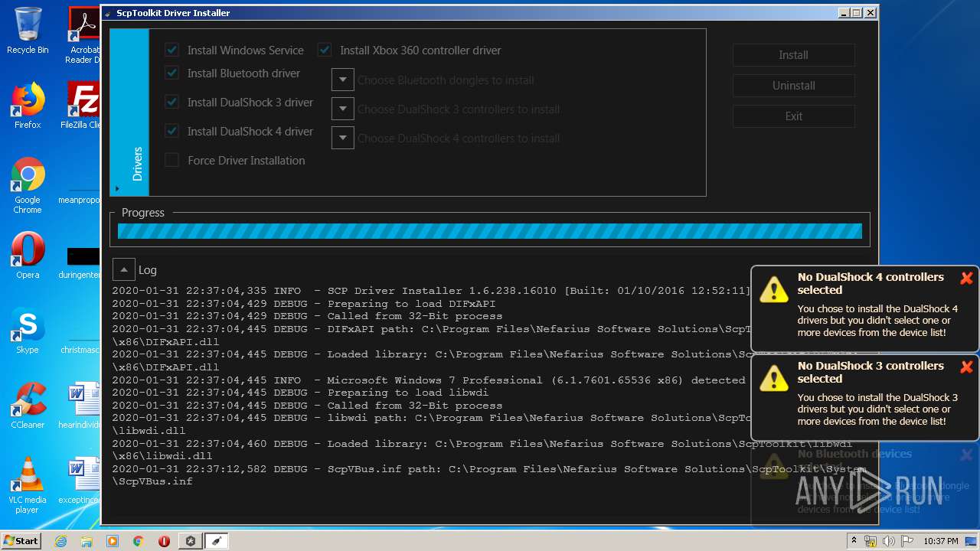Dismiss the No DualShock 3 controllers notification

(966, 367)
